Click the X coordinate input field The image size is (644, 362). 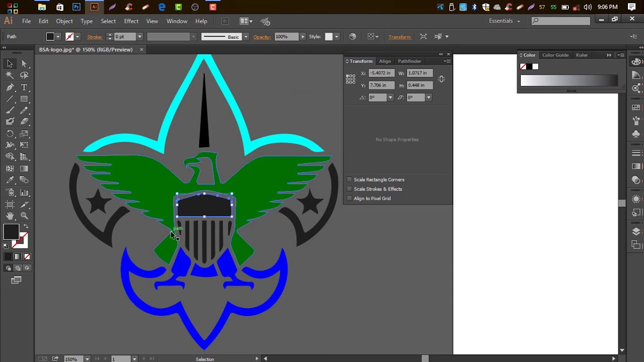click(x=381, y=73)
